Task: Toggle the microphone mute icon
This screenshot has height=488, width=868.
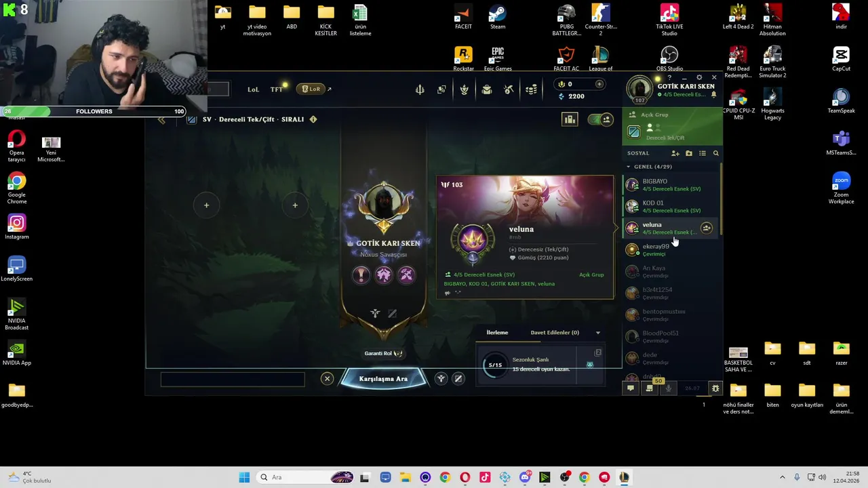Action: tap(669, 388)
